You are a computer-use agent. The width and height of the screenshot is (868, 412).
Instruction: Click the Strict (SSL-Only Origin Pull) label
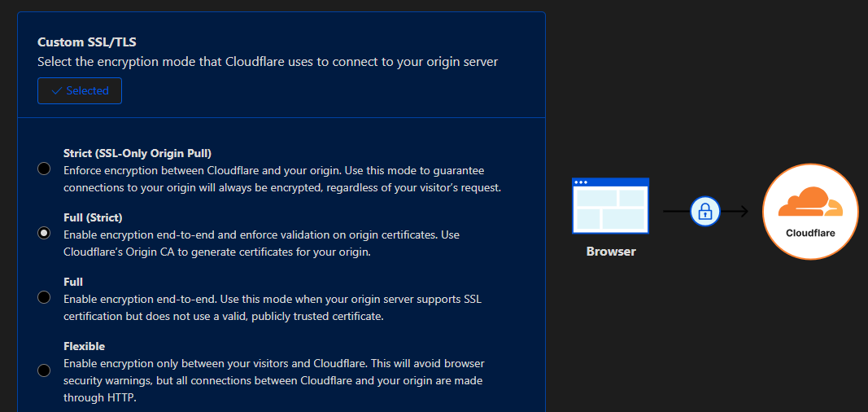(x=137, y=153)
